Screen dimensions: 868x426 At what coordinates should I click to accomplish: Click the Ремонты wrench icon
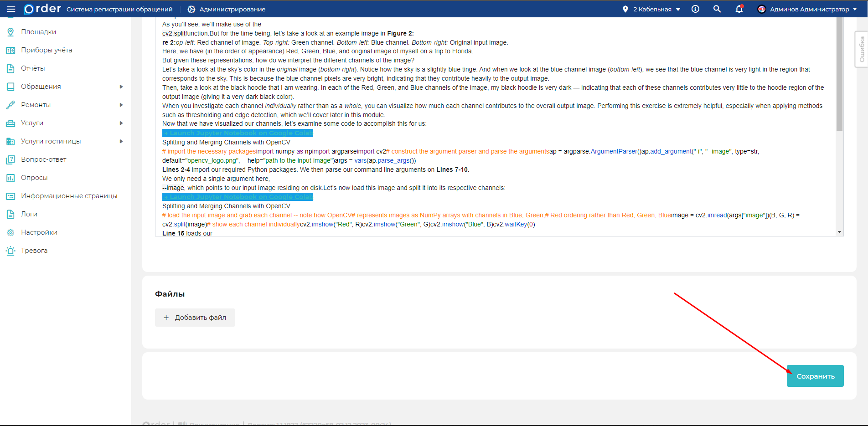[10, 105]
